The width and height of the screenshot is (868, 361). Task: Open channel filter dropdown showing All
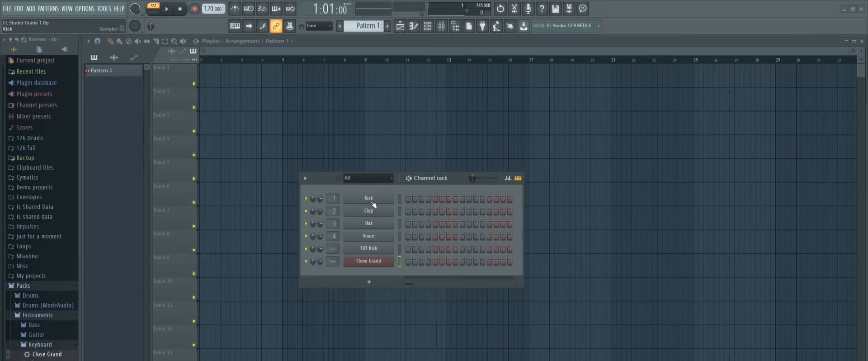click(368, 178)
